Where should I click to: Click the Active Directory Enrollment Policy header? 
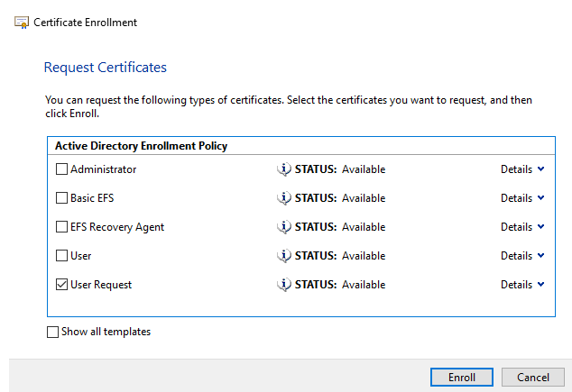point(141,146)
